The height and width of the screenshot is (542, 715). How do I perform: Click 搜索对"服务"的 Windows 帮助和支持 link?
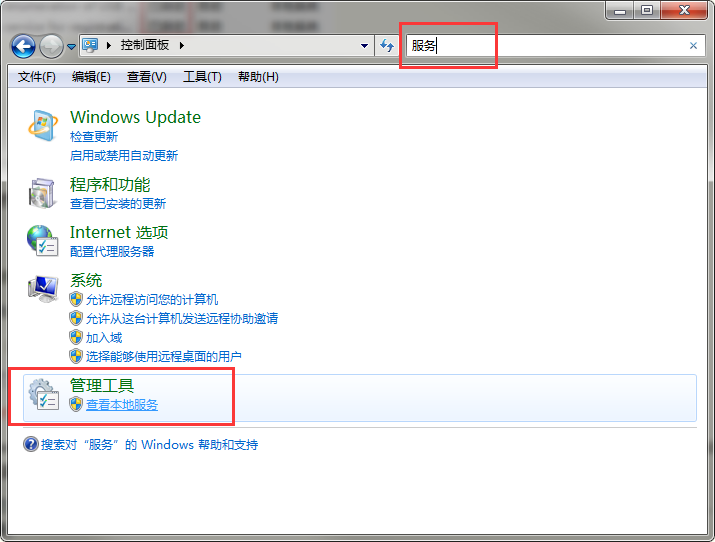(150, 444)
